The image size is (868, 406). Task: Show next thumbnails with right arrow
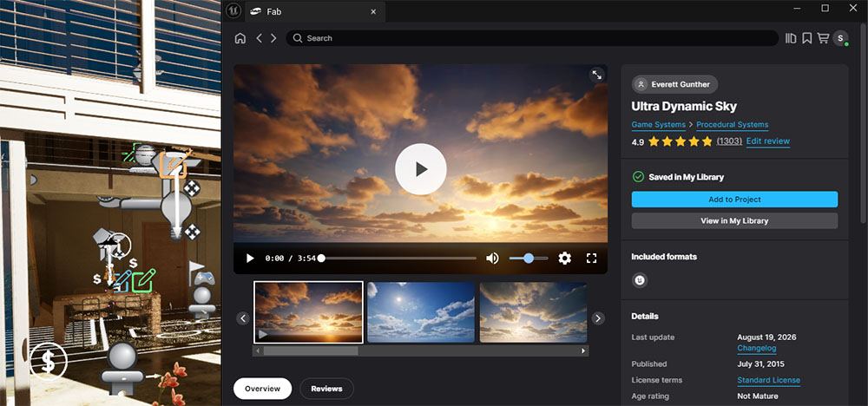click(598, 318)
